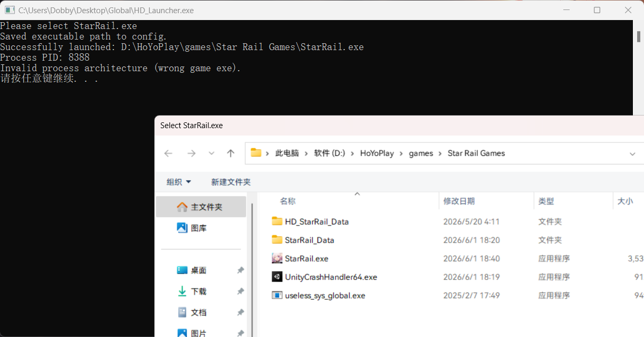
Task: Sort by 修改日期 column header
Action: tap(459, 201)
